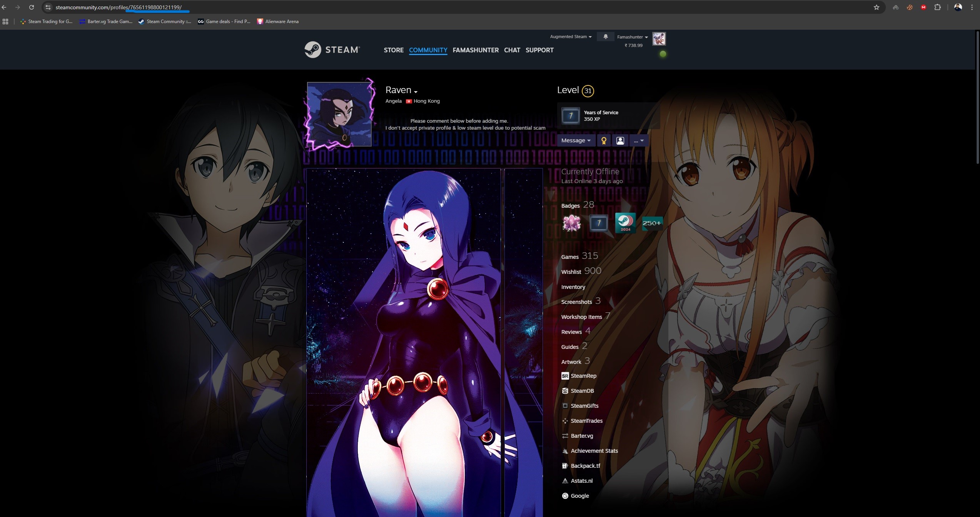This screenshot has width=980, height=517.
Task: Click the profile person icon button
Action: pos(620,140)
